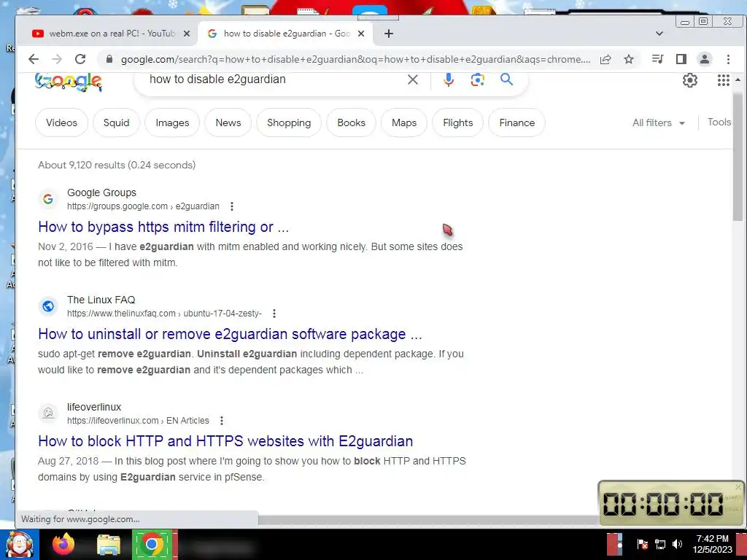Open the Santa start button on taskbar
This screenshot has width=747, height=560.
point(19,545)
